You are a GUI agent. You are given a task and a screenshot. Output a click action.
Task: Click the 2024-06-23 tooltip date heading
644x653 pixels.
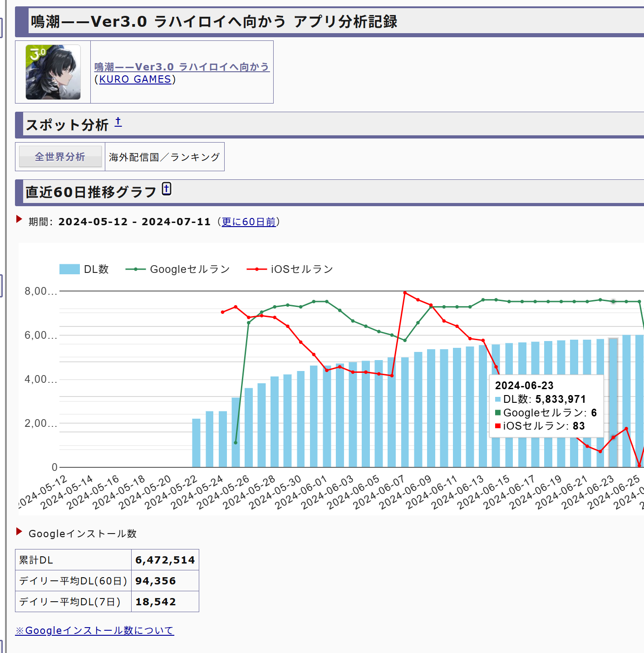coord(524,386)
